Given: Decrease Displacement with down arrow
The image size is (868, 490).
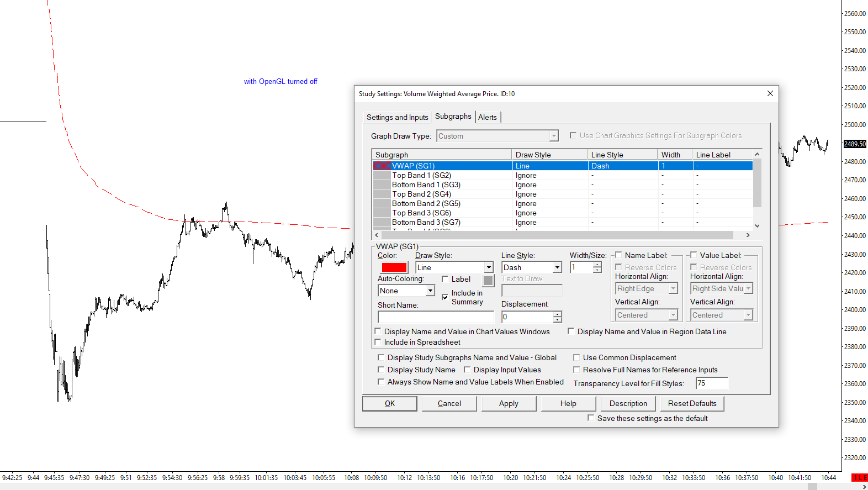Looking at the screenshot, I should (x=558, y=319).
